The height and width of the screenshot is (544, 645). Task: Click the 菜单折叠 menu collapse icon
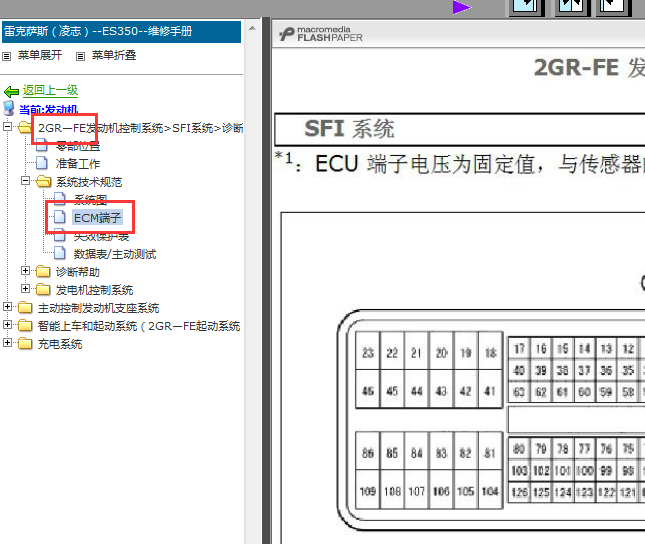click(81, 56)
